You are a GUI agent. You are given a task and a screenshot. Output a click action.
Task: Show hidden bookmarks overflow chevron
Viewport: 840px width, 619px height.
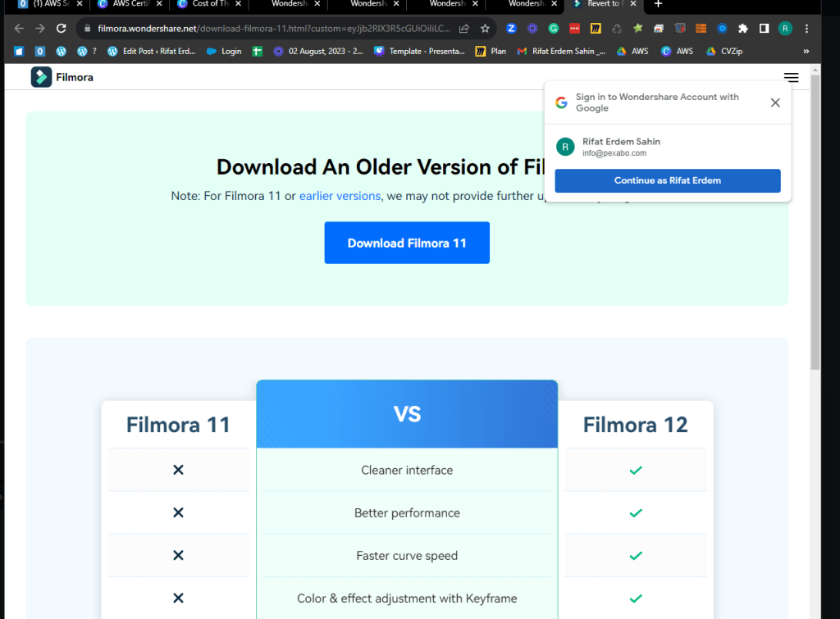click(x=806, y=52)
